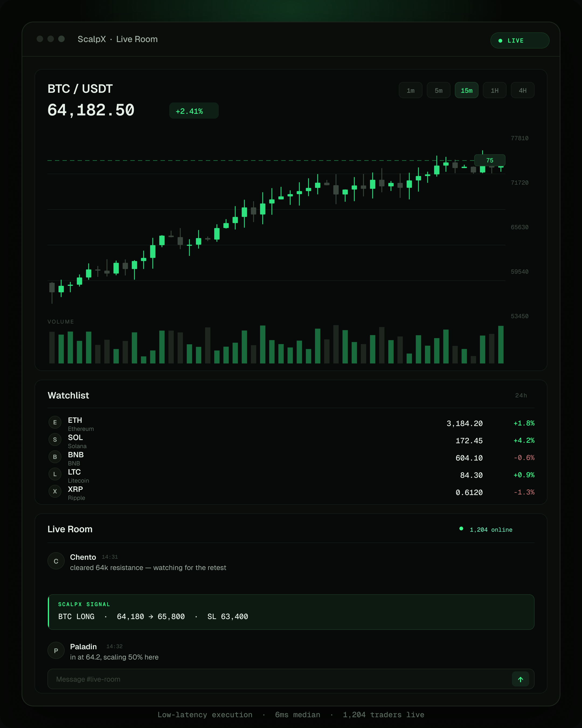Send message with the arrow-up icon

pyautogui.click(x=520, y=679)
